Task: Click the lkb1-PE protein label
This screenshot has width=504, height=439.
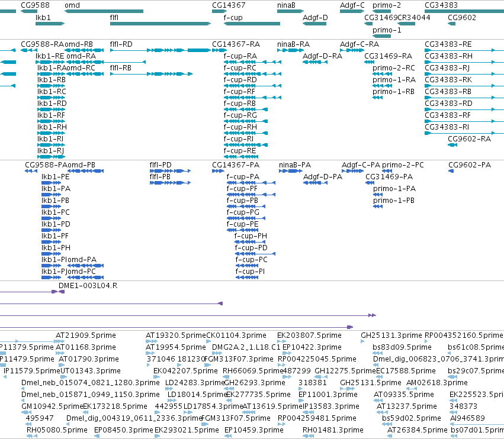Action: (x=55, y=177)
